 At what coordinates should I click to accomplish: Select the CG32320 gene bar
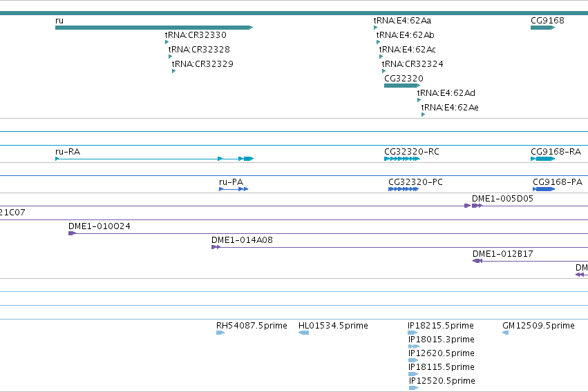pyautogui.click(x=402, y=86)
